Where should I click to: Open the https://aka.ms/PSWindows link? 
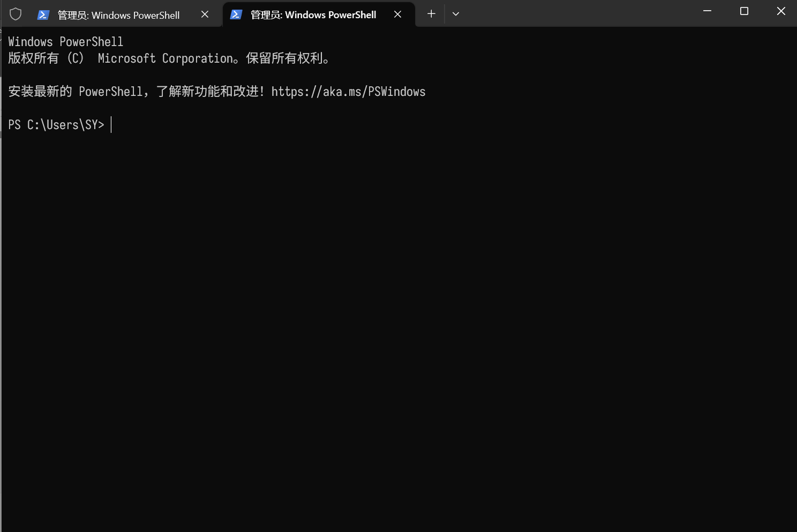coord(348,91)
